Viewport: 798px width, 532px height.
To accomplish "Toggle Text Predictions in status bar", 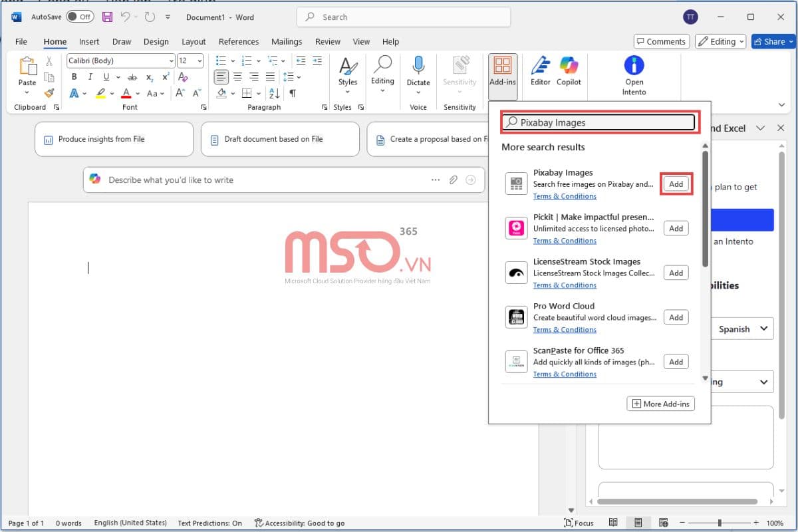I will [x=210, y=523].
